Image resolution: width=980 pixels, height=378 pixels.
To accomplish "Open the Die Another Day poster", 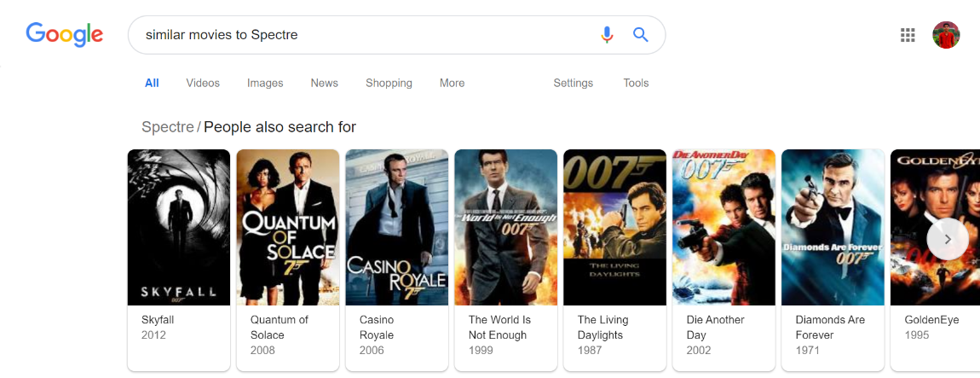I will click(723, 227).
